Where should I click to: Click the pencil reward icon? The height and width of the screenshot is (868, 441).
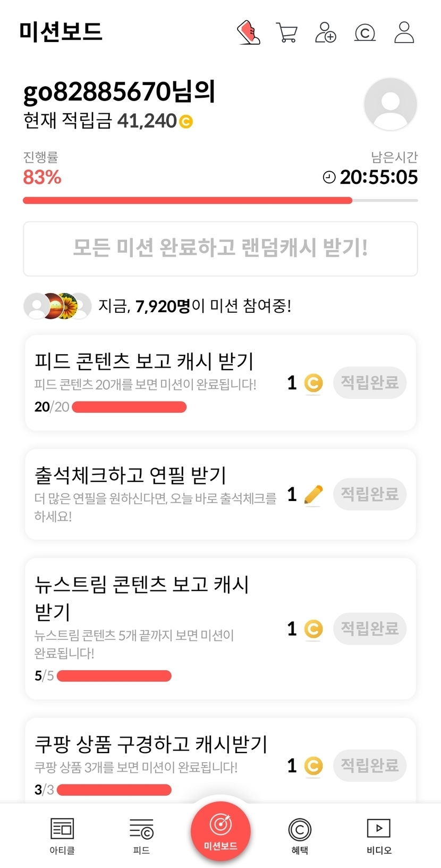[x=313, y=495]
